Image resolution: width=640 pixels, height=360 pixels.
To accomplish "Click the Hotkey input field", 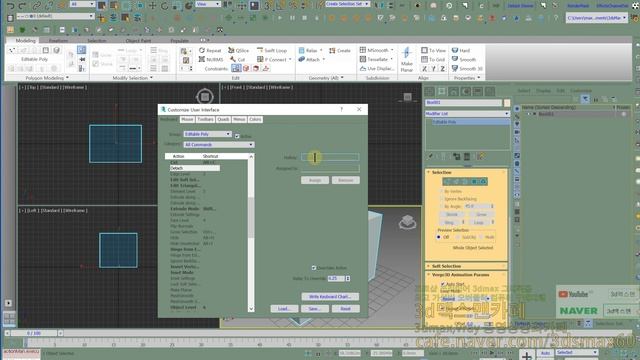I will 330,157.
